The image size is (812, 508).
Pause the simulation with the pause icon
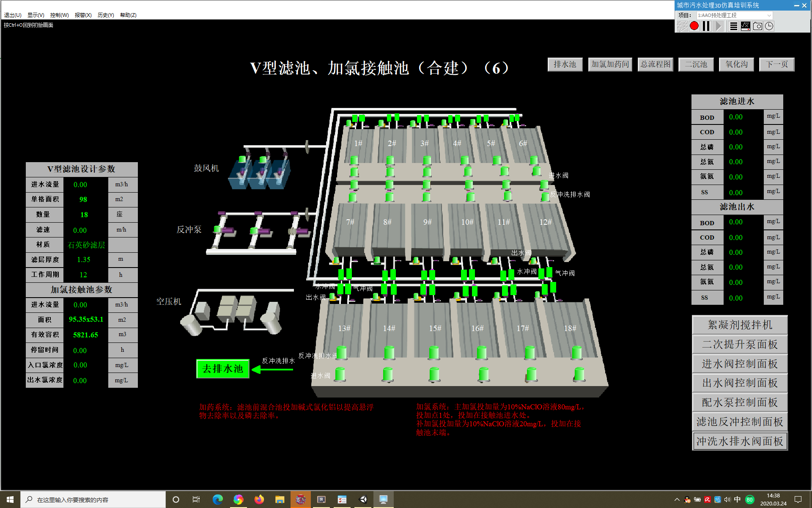[706, 26]
